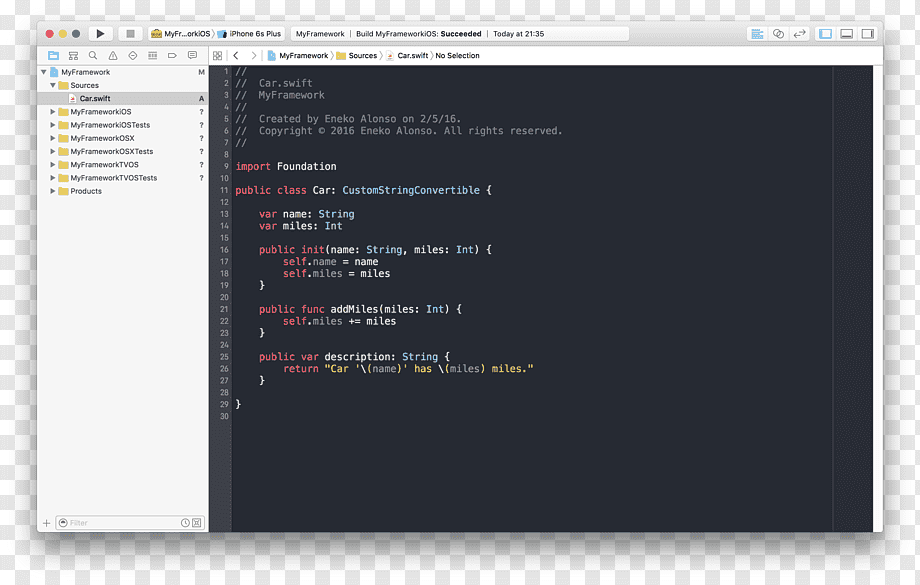Run the project with the Play button
The width and height of the screenshot is (920, 585).
100,34
